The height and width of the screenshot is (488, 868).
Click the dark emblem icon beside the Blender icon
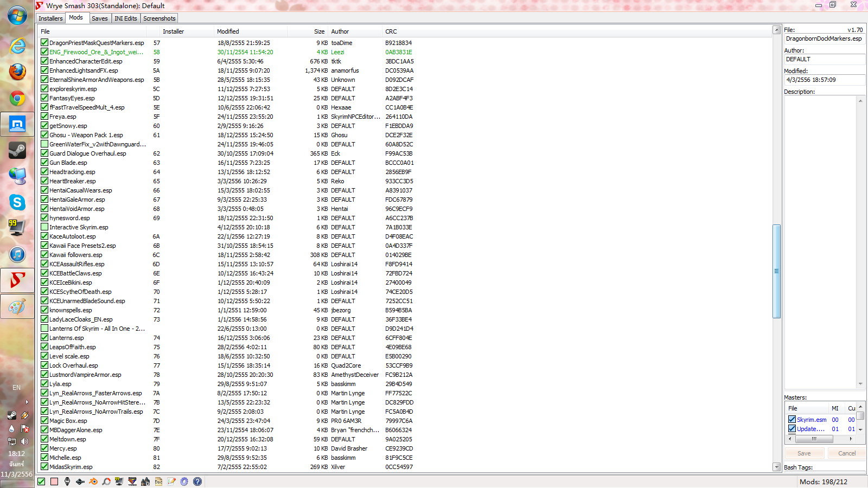click(x=80, y=481)
